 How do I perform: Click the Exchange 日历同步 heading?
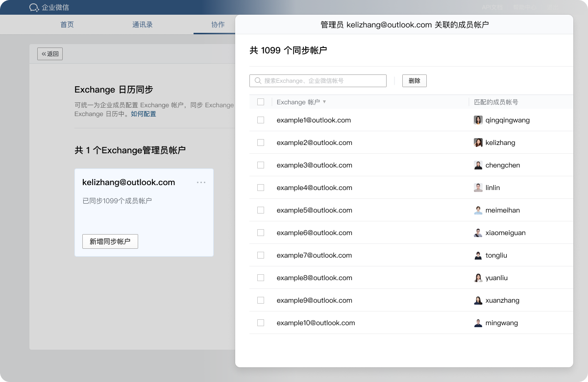(x=114, y=90)
